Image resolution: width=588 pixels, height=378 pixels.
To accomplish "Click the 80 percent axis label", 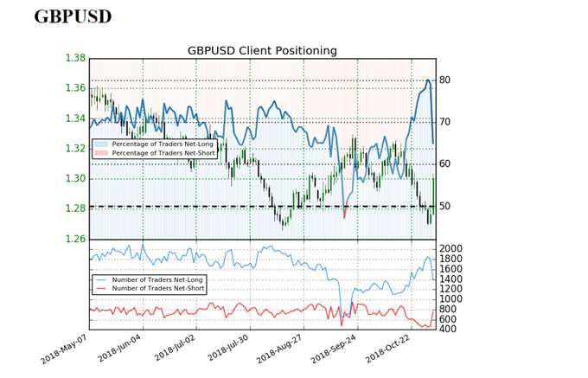I will coord(444,80).
